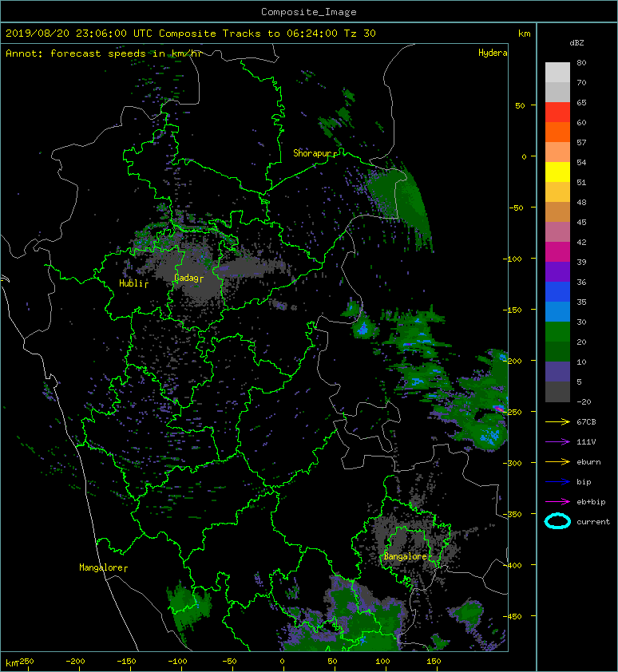Click the light blue 30-35 dBZ swatch
This screenshot has height=672, width=618.
click(557, 311)
